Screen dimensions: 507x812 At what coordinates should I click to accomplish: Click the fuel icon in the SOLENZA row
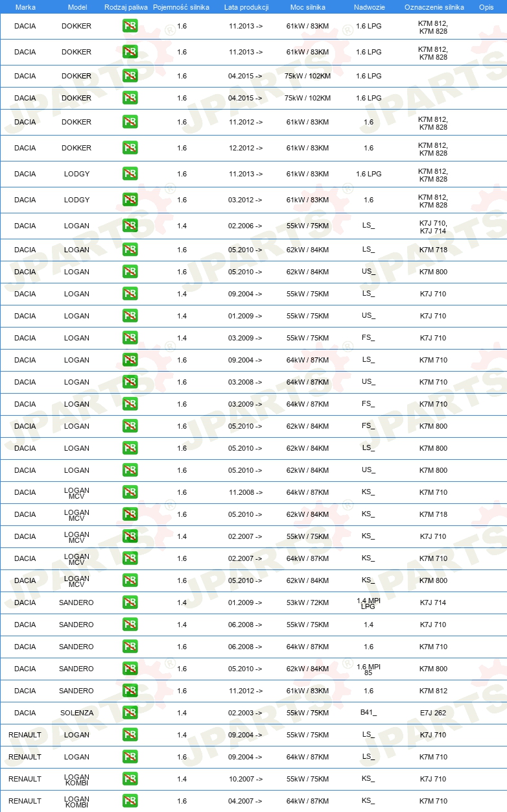pos(130,713)
